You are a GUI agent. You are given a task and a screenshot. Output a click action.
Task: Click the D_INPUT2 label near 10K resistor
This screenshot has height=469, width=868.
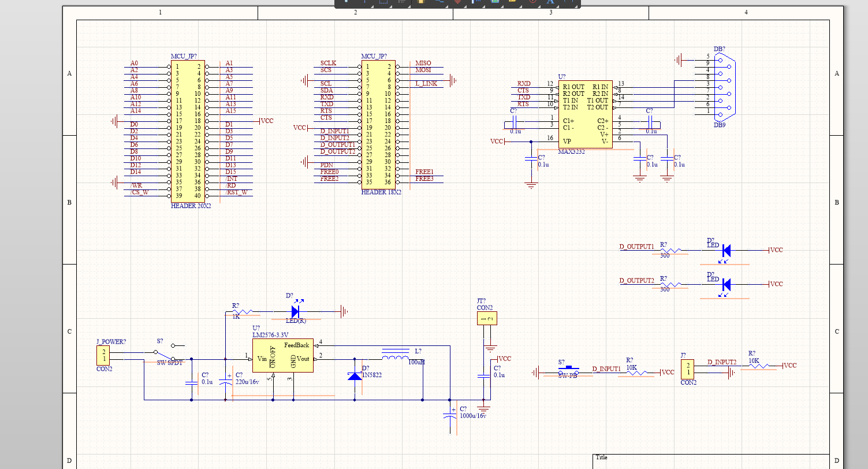[722, 362]
